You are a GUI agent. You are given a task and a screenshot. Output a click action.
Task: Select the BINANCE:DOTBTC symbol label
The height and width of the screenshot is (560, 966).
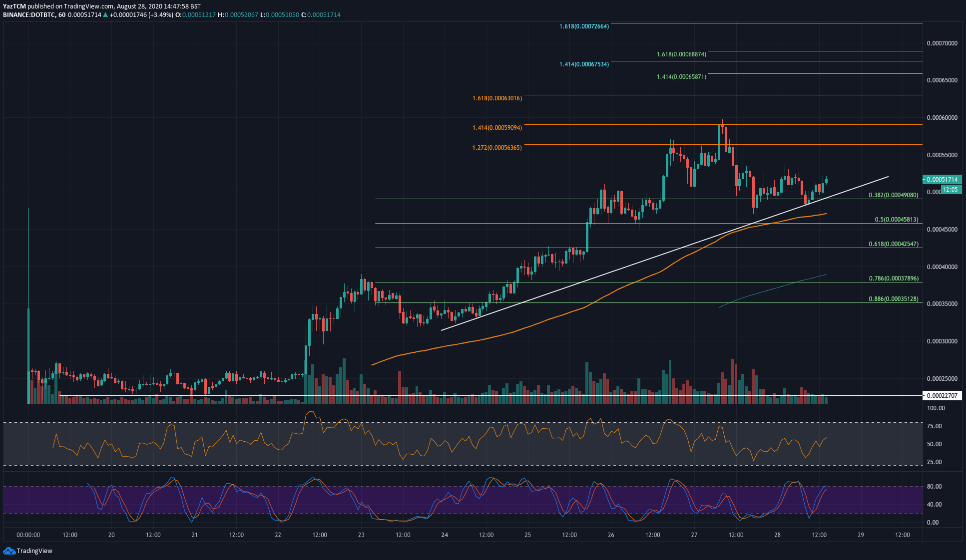coord(29,15)
